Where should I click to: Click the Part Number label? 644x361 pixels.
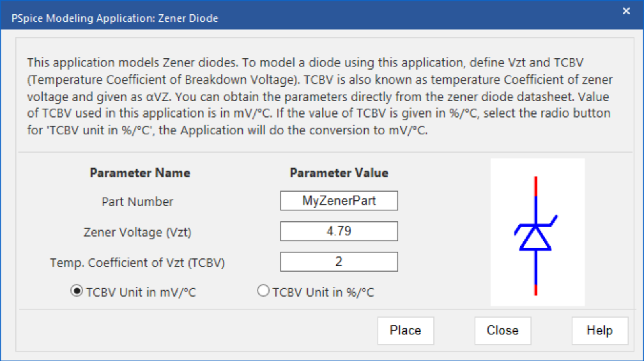[137, 202]
